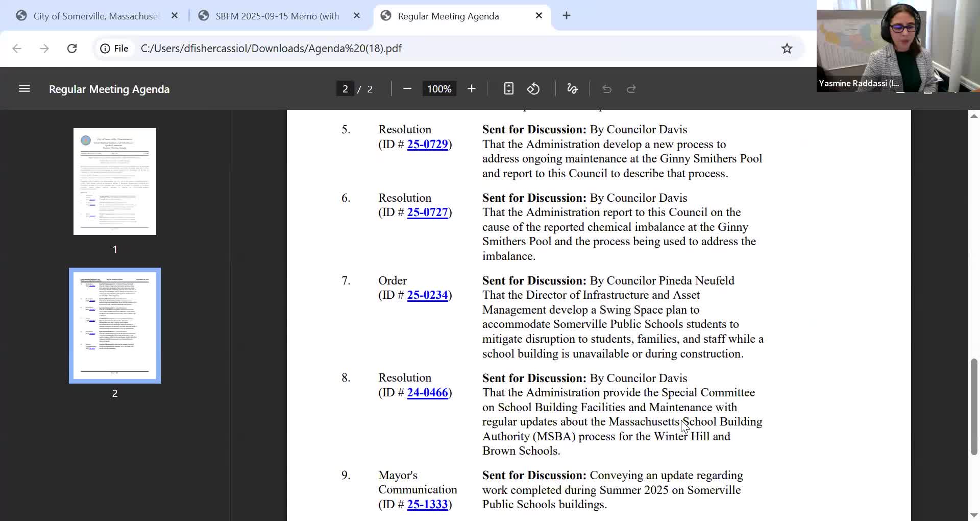Image resolution: width=980 pixels, height=521 pixels.
Task: Click the fit to page icon
Action: [508, 89]
